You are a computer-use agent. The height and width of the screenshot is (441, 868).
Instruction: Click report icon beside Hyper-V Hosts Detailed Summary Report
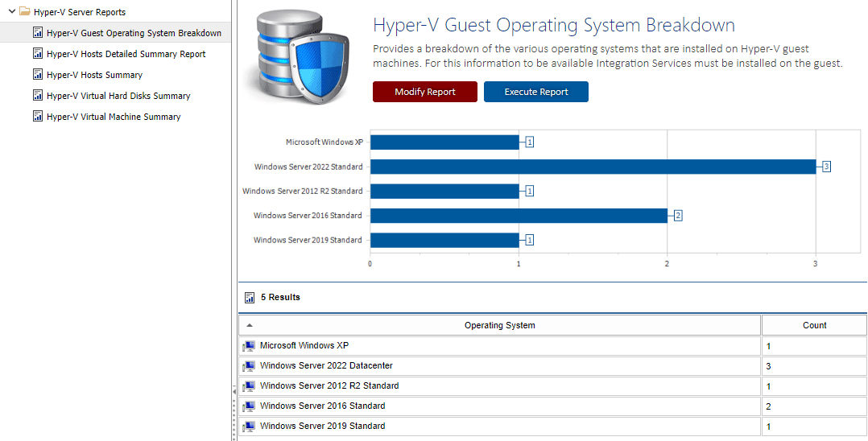38,54
